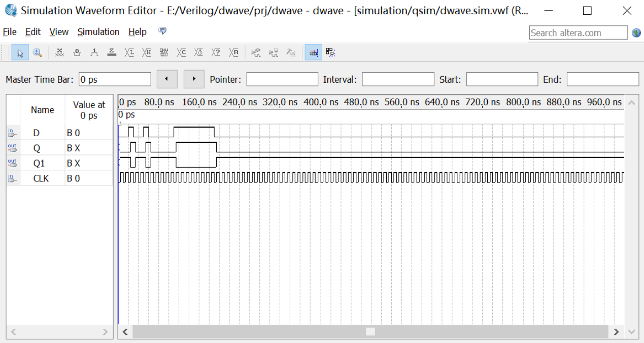Force selected waveform high with the 1 tool
This screenshot has height=343, width=644.
tap(93, 52)
